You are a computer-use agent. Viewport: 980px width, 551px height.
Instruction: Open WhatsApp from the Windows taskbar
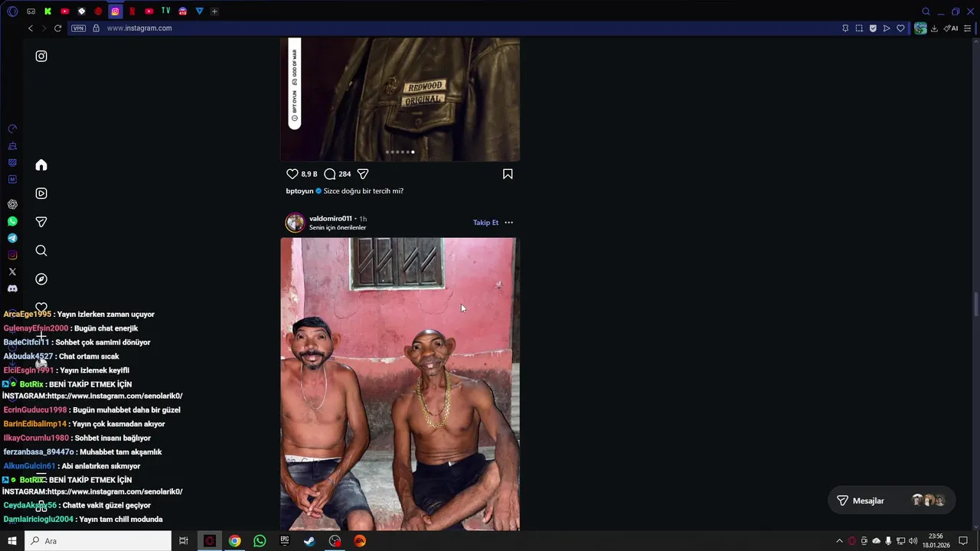click(x=260, y=541)
